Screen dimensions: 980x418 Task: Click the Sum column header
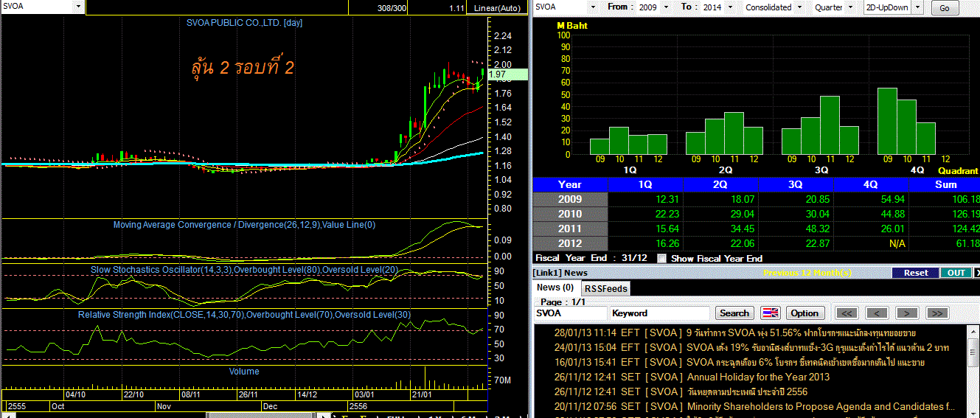pyautogui.click(x=945, y=184)
